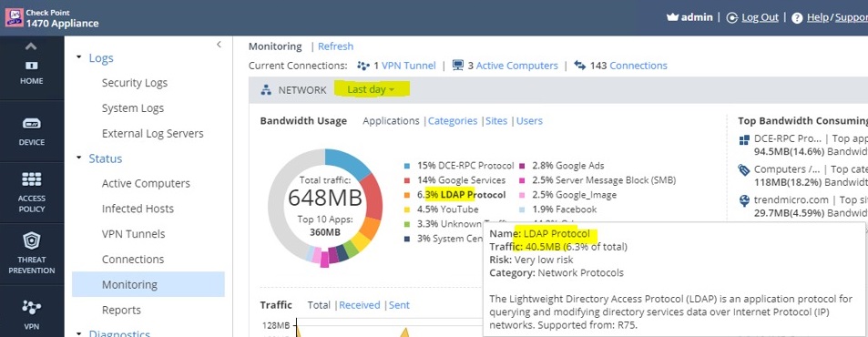Switch Traffic chart to Received
Viewport: 868px width, 337px height.
click(x=359, y=305)
